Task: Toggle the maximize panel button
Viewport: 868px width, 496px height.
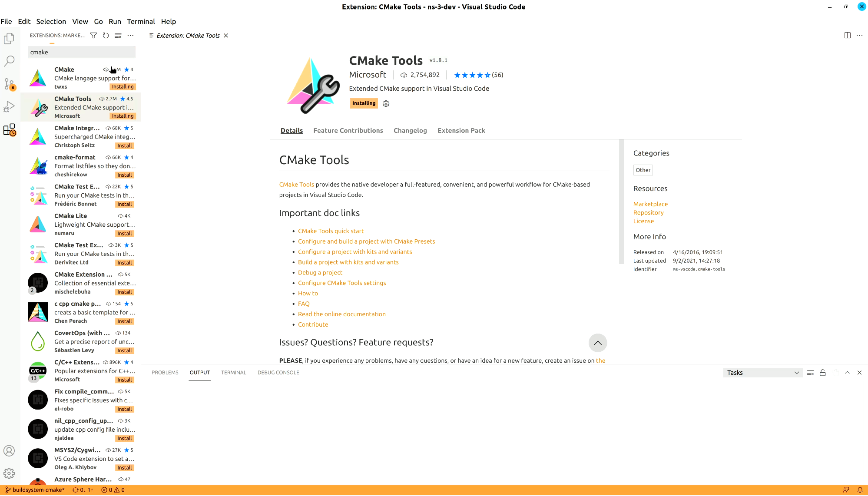Action: point(847,373)
